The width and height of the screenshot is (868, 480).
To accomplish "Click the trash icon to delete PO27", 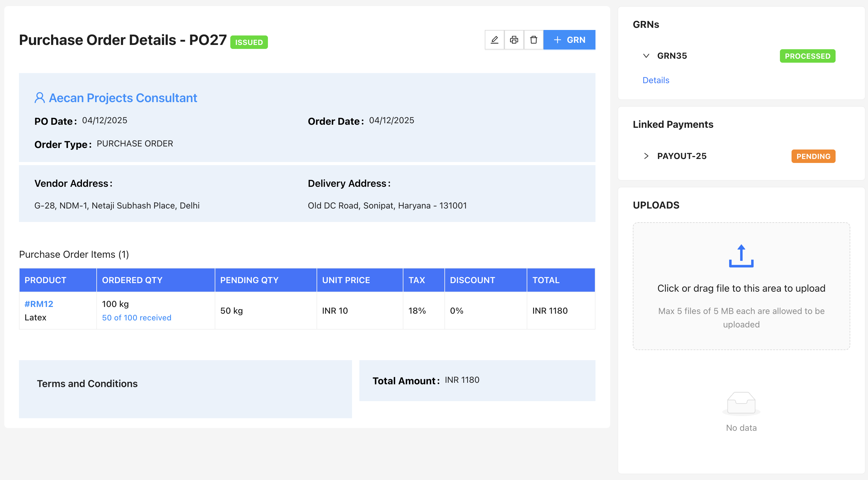I will click(533, 39).
